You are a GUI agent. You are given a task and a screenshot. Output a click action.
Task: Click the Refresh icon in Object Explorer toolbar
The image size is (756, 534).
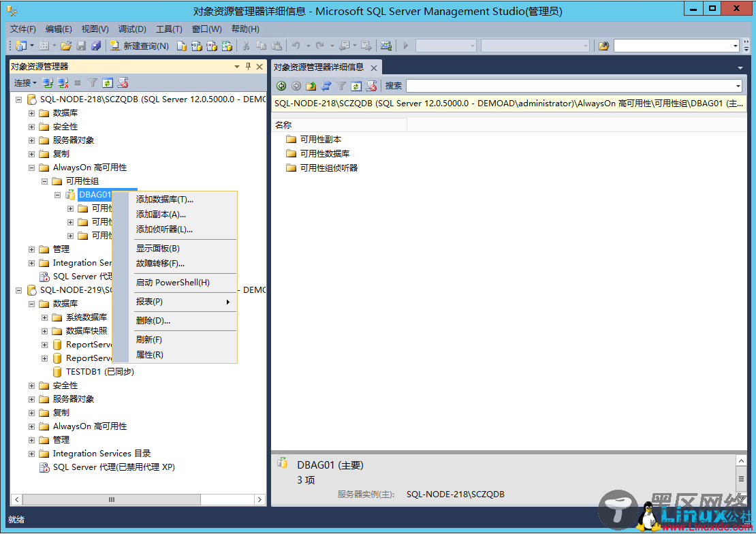tap(108, 83)
